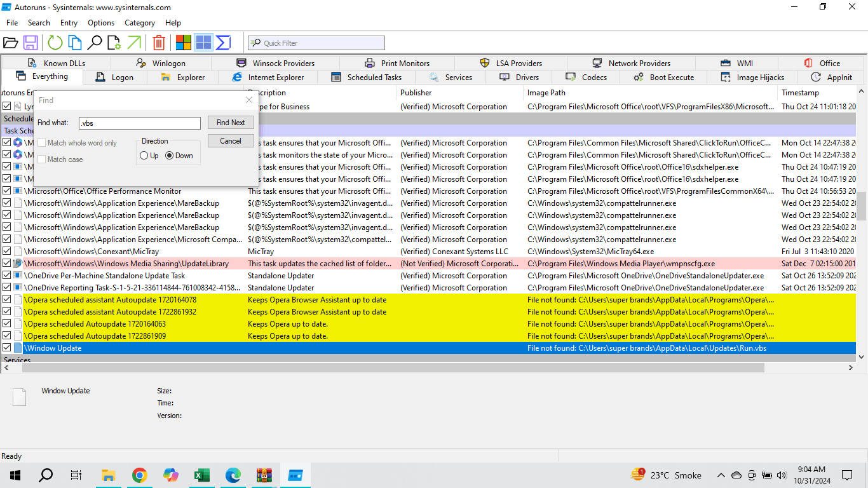The width and height of the screenshot is (868, 488).
Task: Click the entry Properties toolbar icon
Action: coord(114,43)
